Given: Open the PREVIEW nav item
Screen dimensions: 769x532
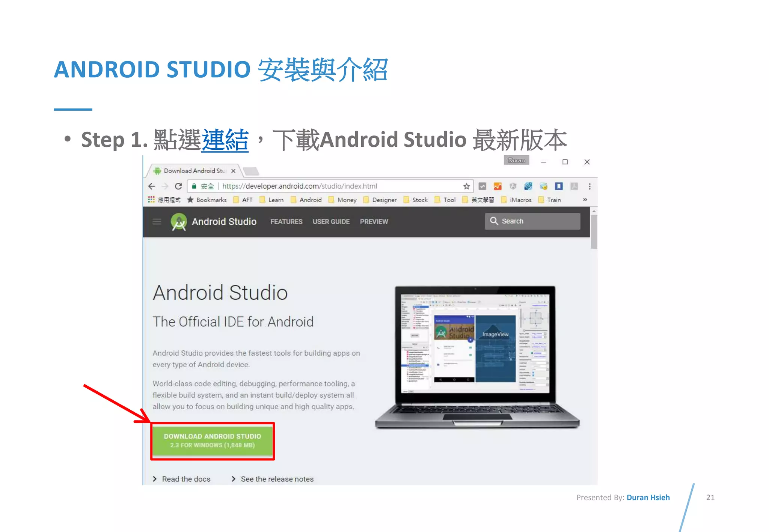Looking at the screenshot, I should pyautogui.click(x=374, y=221).
